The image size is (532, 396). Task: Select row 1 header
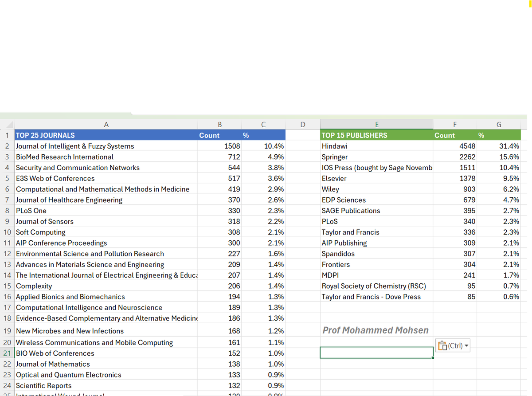tap(8, 135)
